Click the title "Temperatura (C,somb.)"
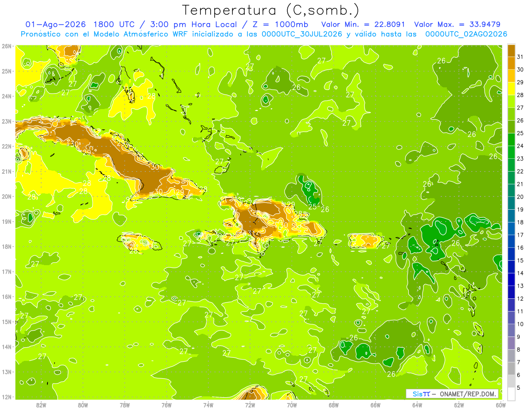 pos(270,10)
